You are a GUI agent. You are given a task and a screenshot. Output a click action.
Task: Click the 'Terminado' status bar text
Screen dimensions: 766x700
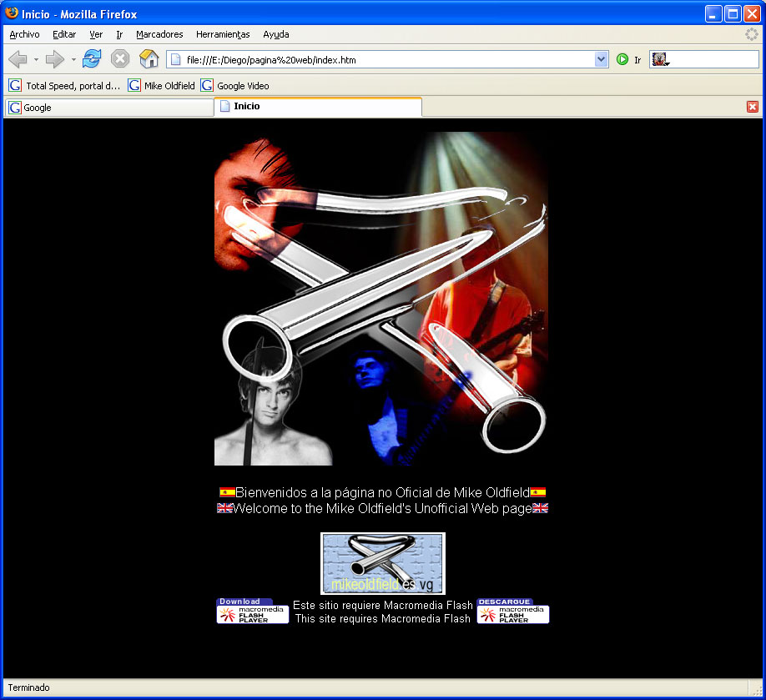click(x=29, y=687)
